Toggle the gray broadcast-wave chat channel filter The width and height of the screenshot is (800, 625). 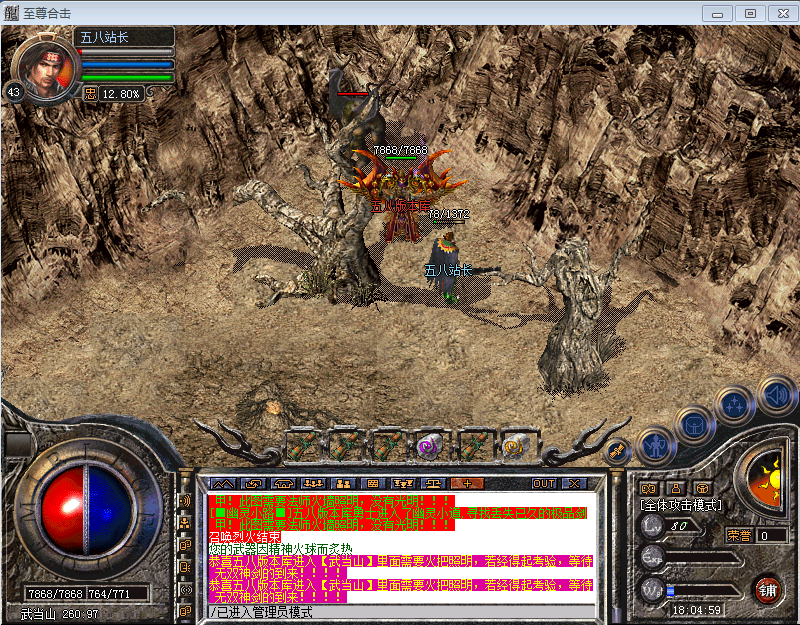click(185, 589)
